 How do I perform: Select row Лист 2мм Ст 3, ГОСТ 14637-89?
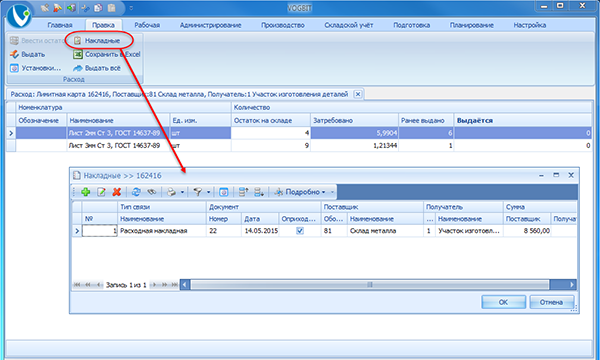click(298, 133)
